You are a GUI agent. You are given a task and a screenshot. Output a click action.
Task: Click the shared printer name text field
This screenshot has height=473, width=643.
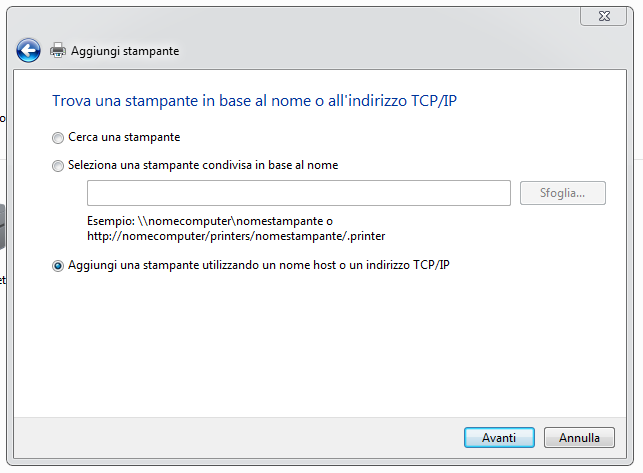(298, 193)
